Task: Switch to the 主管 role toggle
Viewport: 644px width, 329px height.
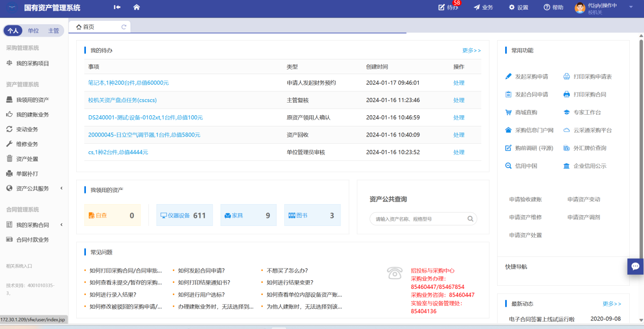Action: click(x=53, y=30)
